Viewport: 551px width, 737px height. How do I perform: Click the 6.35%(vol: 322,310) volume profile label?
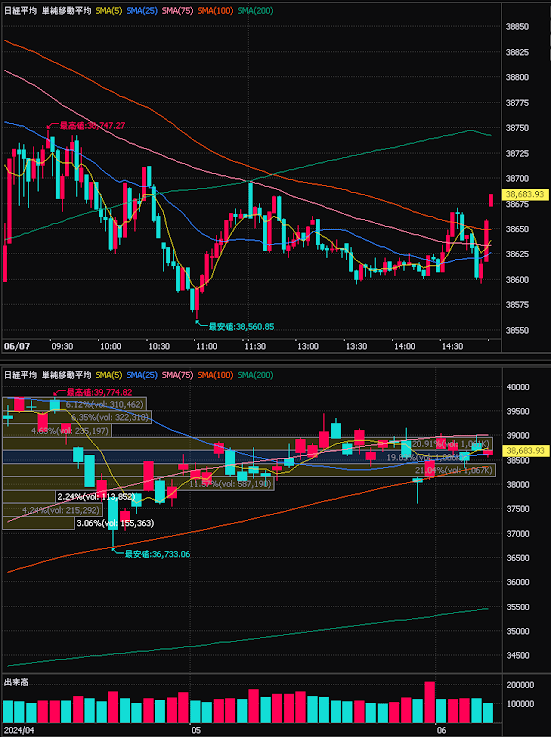110,417
